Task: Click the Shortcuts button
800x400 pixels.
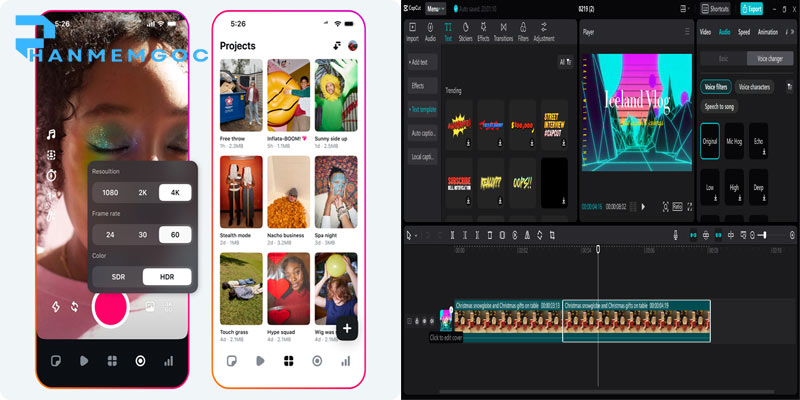Action: [x=715, y=9]
